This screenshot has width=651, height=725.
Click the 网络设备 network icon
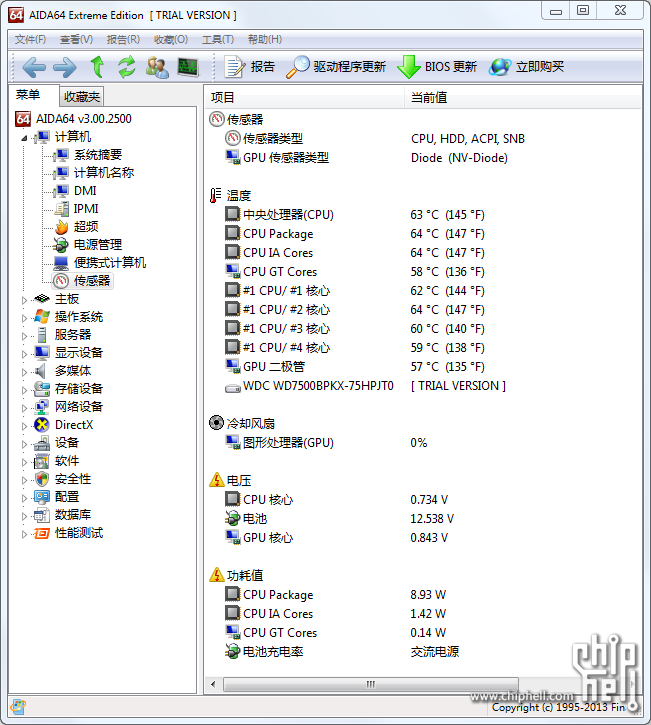coord(42,407)
